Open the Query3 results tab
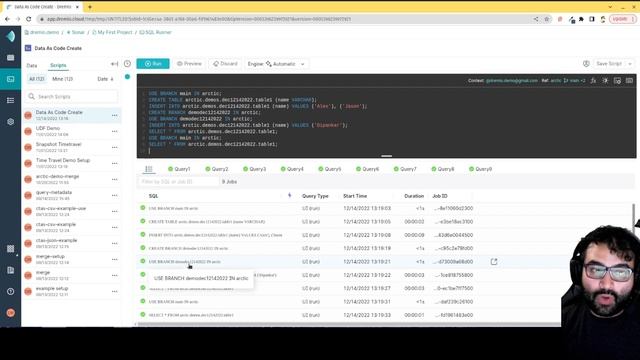 pyautogui.click(x=254, y=169)
